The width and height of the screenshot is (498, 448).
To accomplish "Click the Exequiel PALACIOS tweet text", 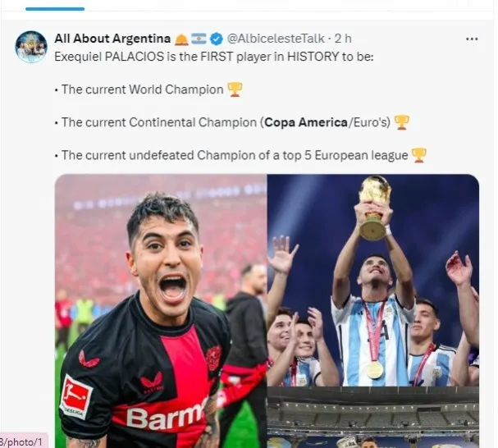I will click(x=214, y=57).
